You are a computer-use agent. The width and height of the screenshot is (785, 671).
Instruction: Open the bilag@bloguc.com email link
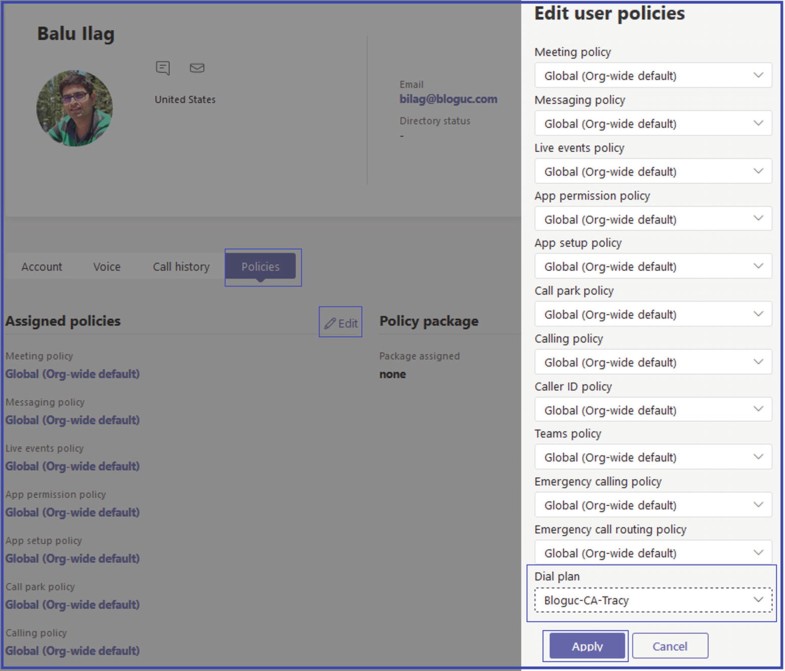448,99
